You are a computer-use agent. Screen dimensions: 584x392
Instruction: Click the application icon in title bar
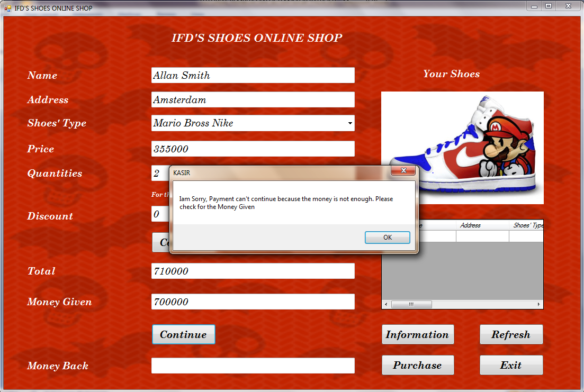(x=7, y=8)
